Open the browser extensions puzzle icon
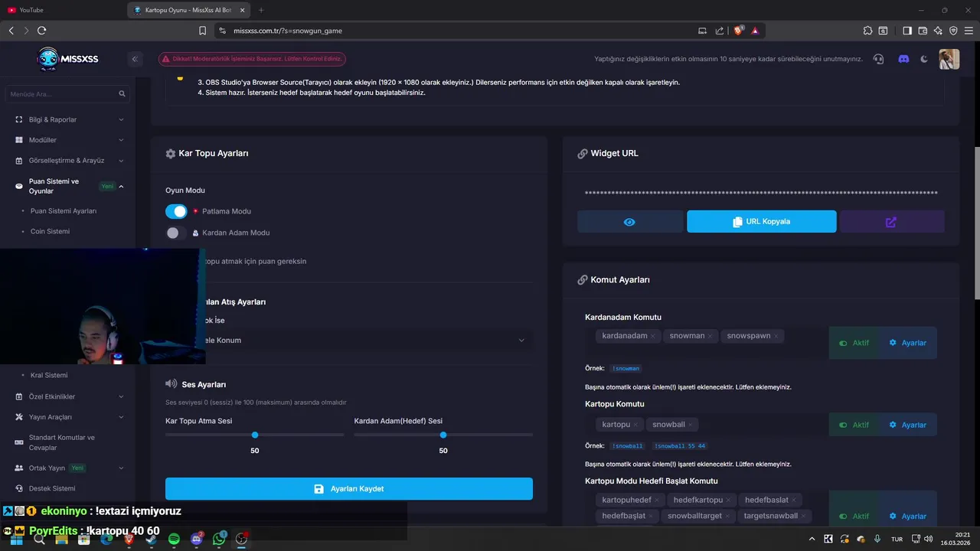This screenshot has width=980, height=551. pyautogui.click(x=867, y=31)
